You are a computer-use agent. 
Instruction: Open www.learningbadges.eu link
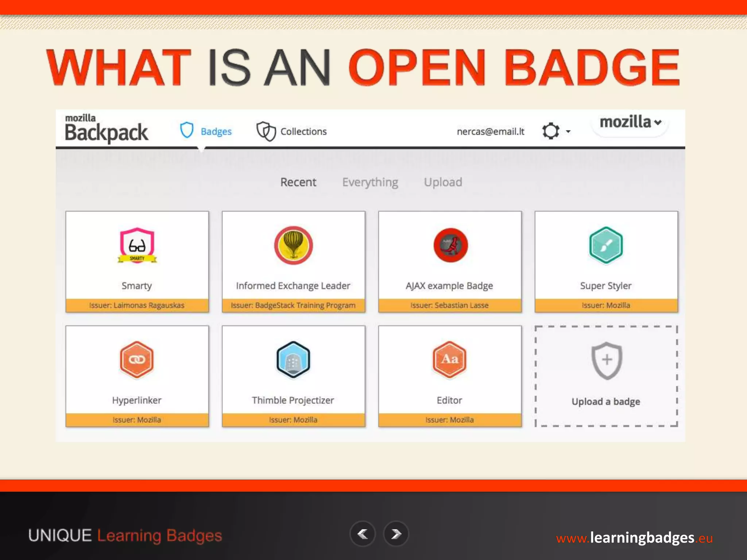point(634,538)
